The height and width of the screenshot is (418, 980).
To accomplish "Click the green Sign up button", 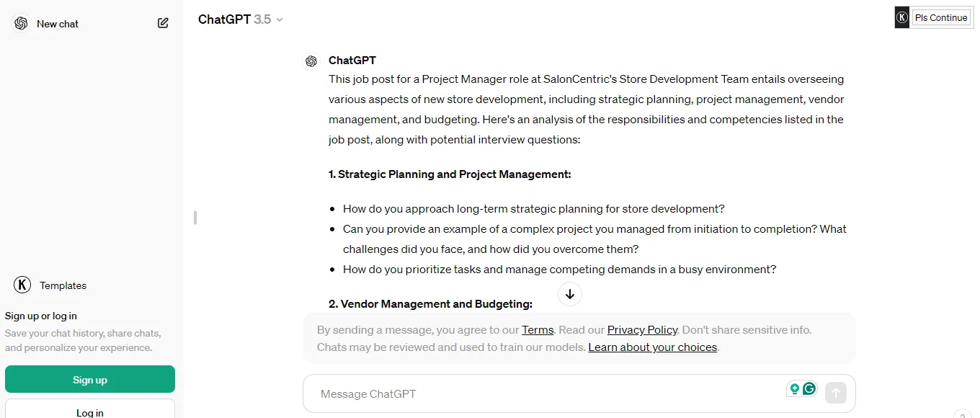I will (x=90, y=379).
